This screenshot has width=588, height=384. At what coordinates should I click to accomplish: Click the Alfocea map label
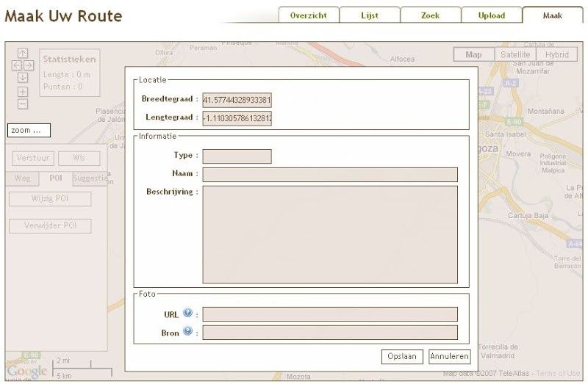click(x=402, y=59)
